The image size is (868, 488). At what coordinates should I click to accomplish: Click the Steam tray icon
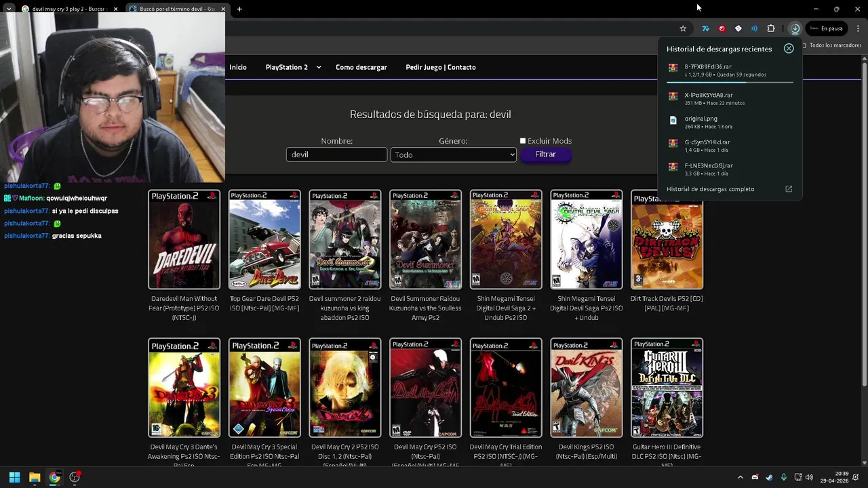coord(769,477)
